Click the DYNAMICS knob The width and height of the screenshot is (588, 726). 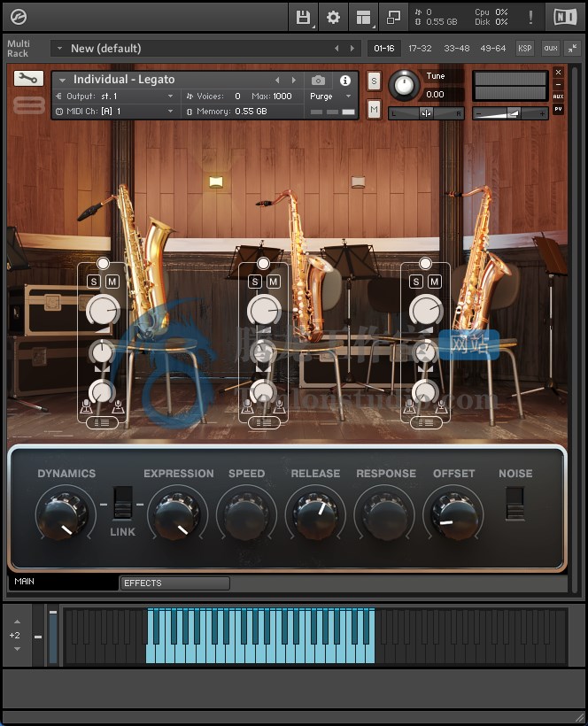pos(64,516)
